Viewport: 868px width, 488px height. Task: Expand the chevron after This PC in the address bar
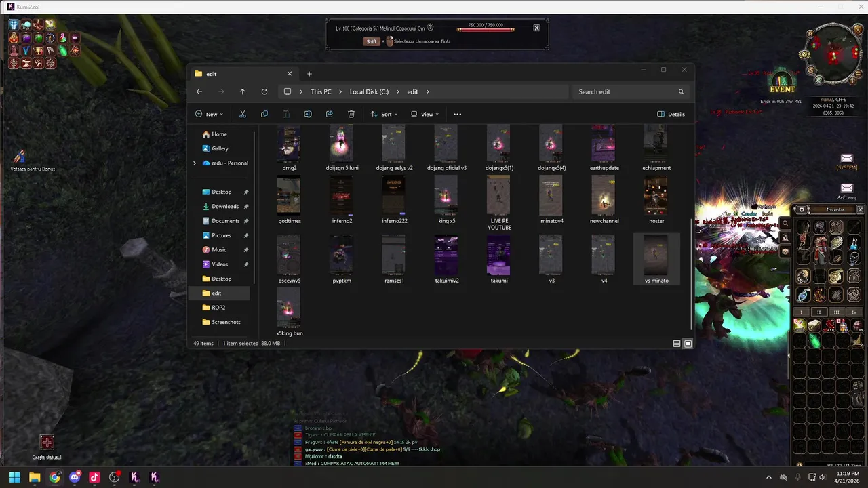coord(339,91)
